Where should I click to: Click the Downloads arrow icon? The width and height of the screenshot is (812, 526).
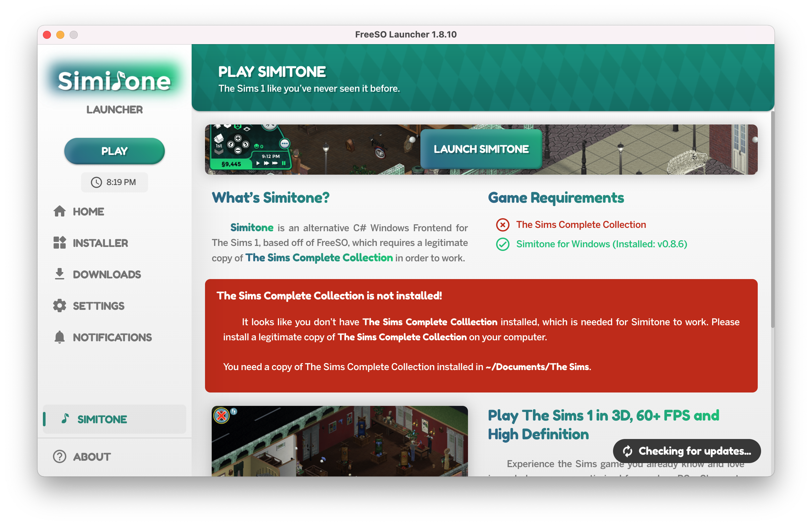[x=60, y=274]
